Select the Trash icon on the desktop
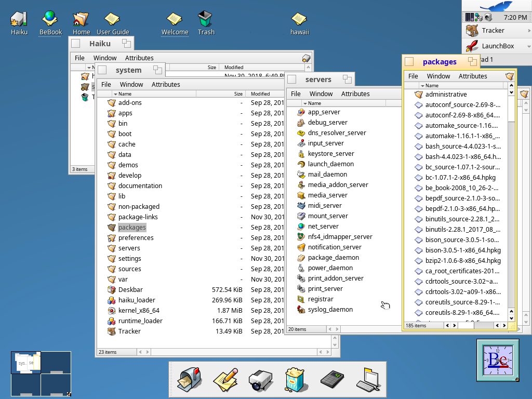Screen dimensions: 532x399 (x=206, y=20)
